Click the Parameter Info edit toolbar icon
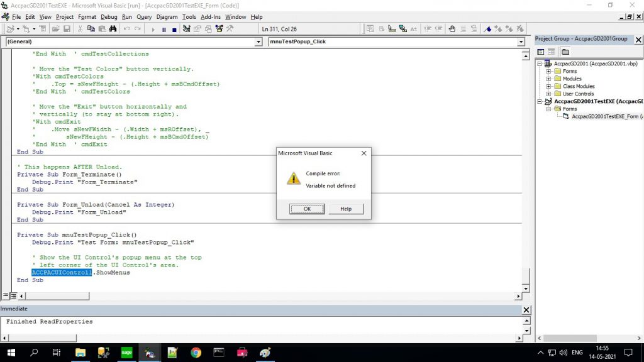The width and height of the screenshot is (644, 362). 403,29
